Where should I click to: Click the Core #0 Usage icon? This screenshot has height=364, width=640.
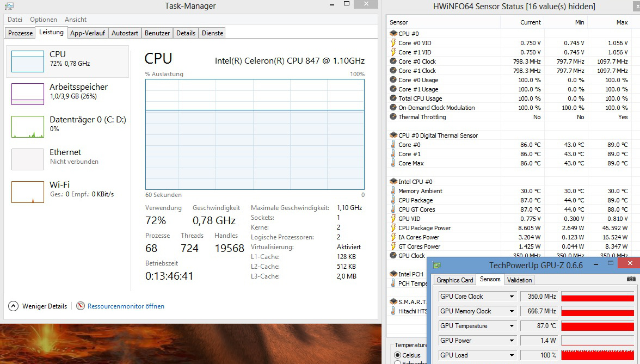393,80
